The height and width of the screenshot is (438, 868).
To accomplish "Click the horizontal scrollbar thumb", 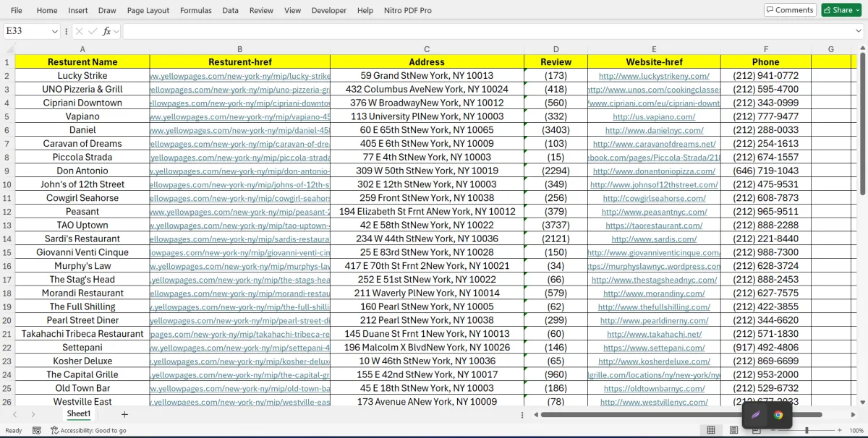I will coord(681,415).
